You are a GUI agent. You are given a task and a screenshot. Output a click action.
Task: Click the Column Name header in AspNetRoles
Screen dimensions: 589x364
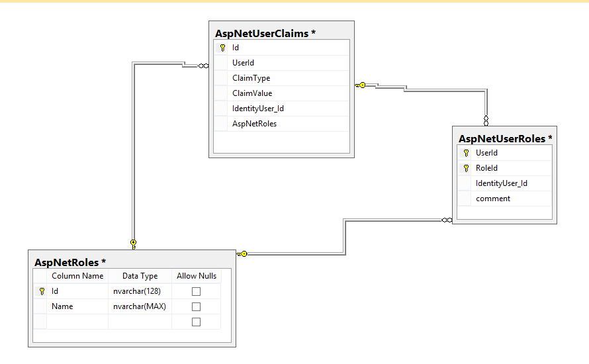tap(77, 276)
